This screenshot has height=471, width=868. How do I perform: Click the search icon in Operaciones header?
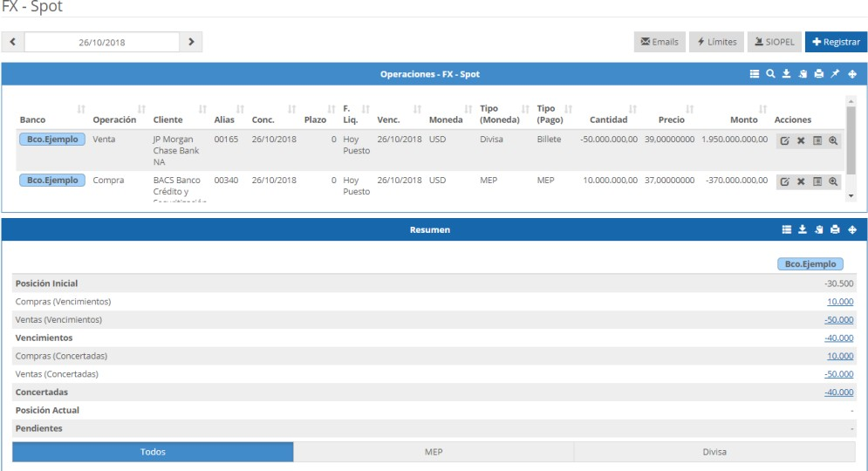pos(770,74)
